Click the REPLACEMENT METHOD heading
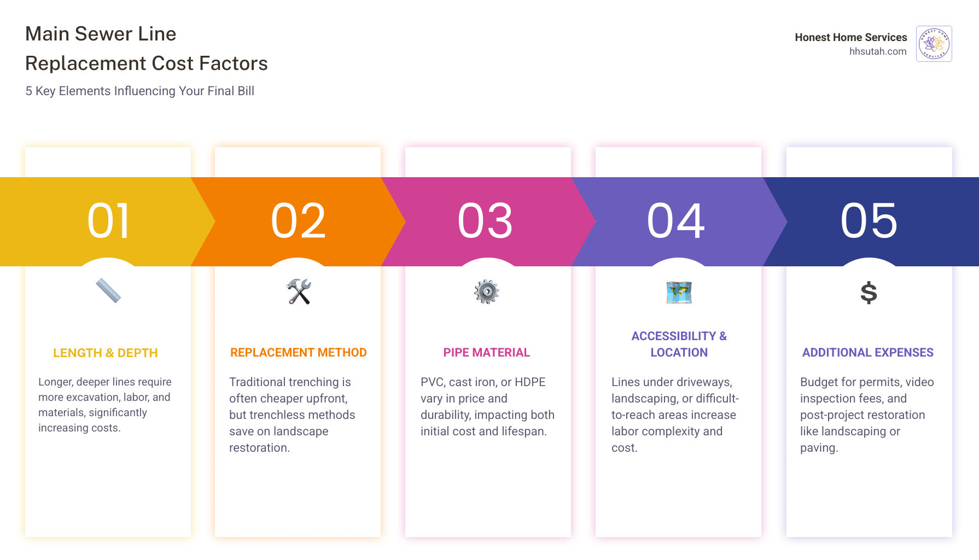Screen dimensions: 979x560 (x=299, y=352)
